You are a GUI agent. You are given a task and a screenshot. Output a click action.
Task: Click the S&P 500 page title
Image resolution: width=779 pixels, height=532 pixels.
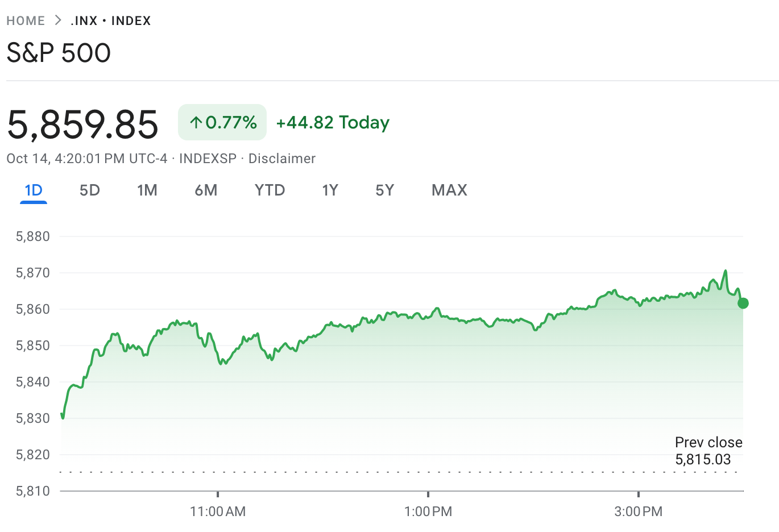tap(59, 52)
